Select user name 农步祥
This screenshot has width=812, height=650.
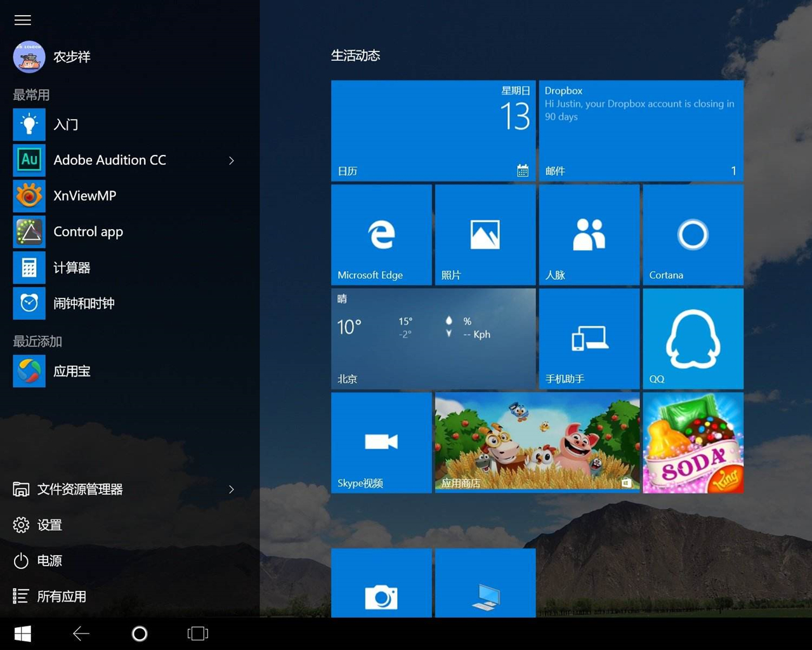pos(72,57)
